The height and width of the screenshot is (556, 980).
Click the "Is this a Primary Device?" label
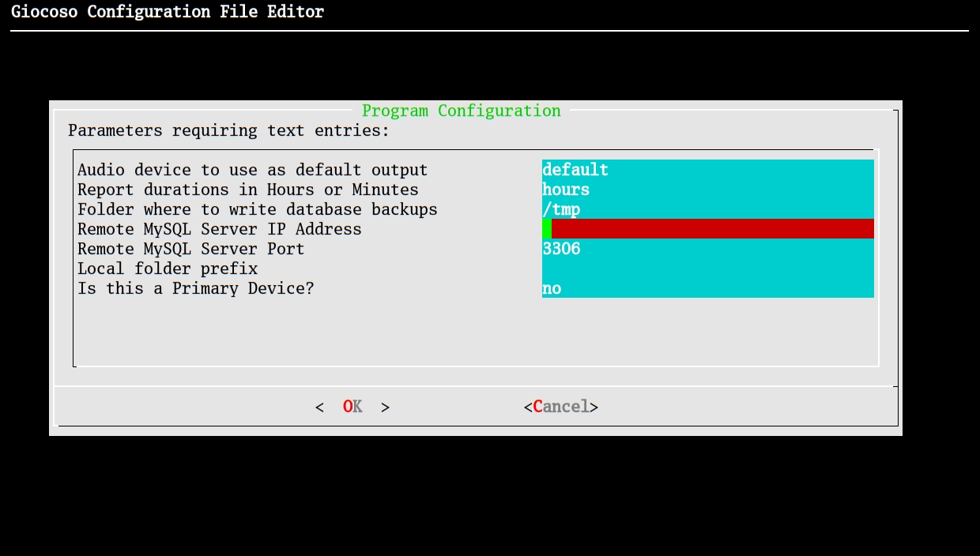(x=195, y=288)
